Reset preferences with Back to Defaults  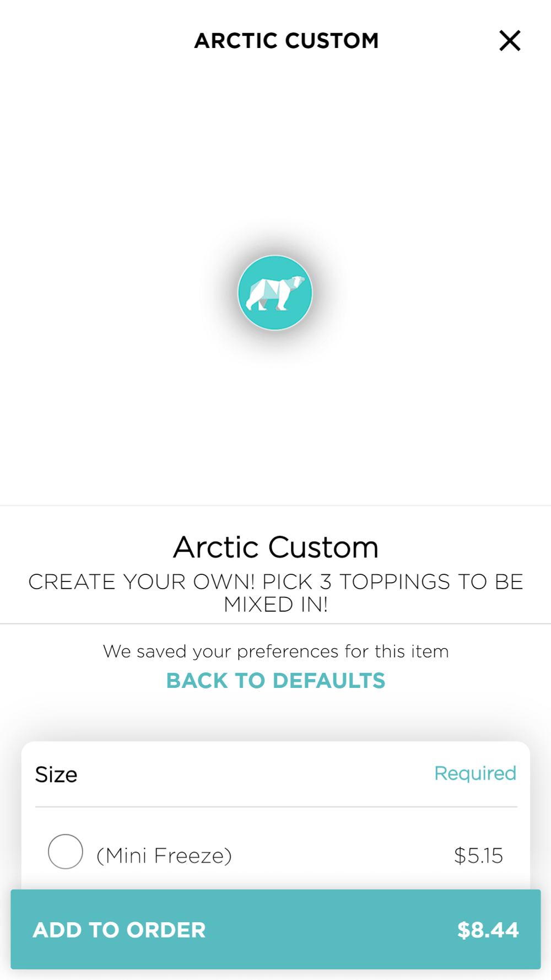point(275,681)
